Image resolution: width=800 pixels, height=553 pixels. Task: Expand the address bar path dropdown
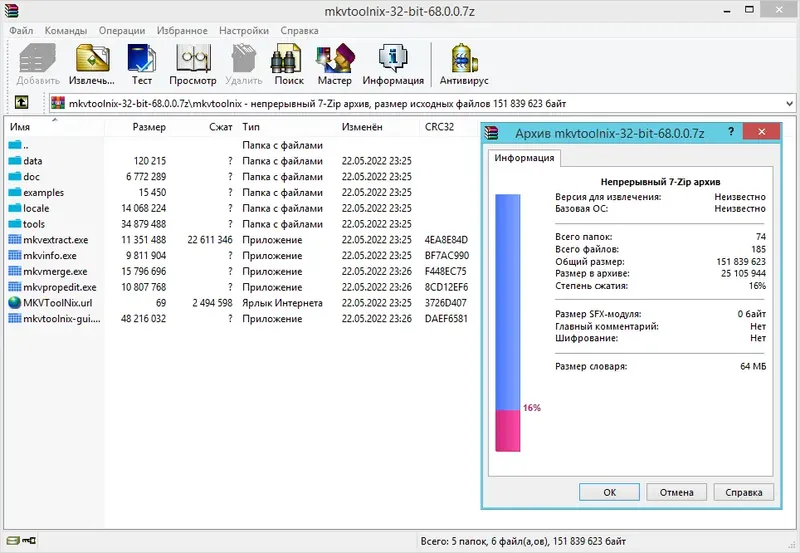coord(789,104)
